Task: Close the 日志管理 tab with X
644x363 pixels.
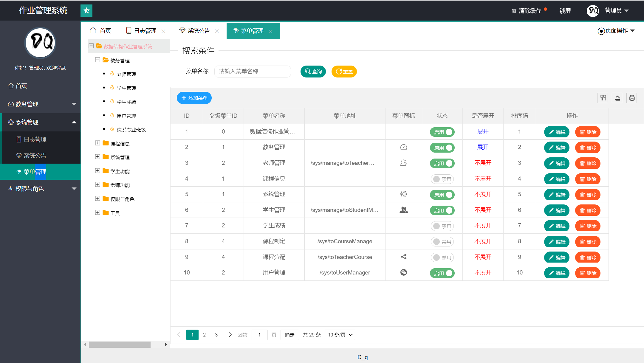Action: tap(163, 31)
